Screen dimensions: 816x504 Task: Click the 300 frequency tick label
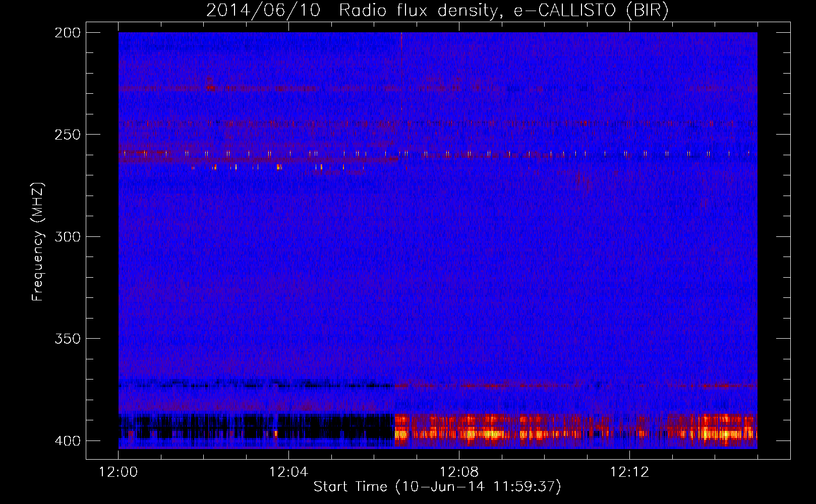(68, 236)
